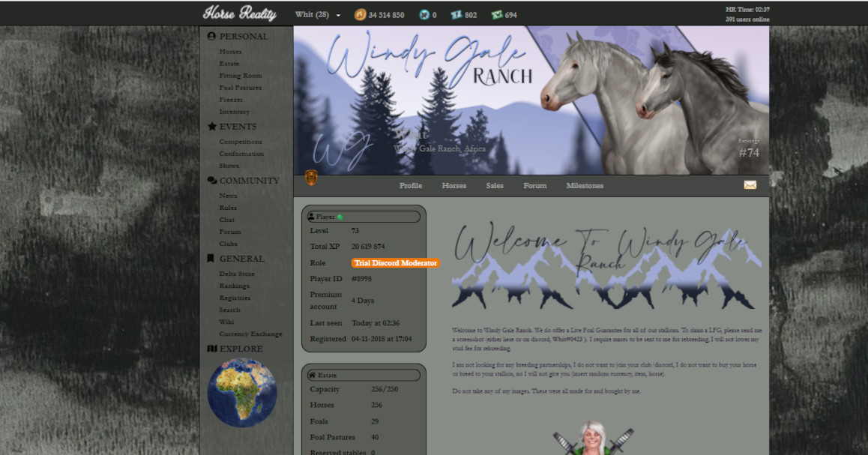Click the Windy Gale Ranch banner image

pos(531,100)
